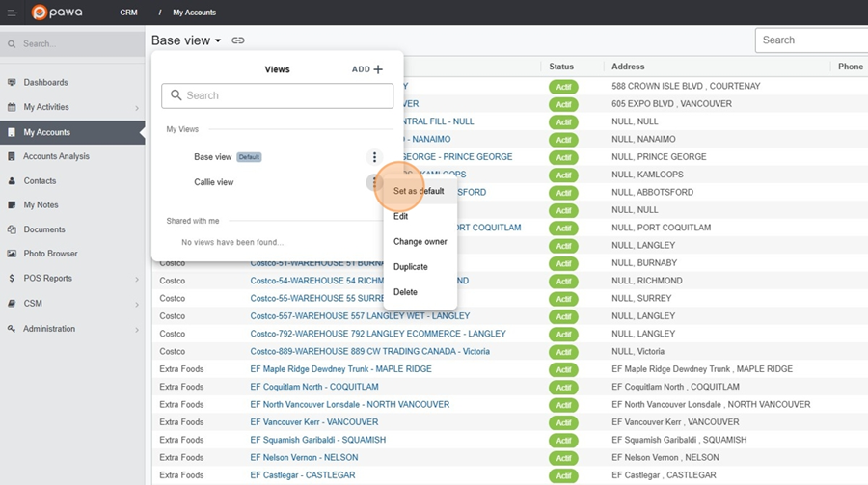Click the sidebar Search box

click(x=72, y=43)
